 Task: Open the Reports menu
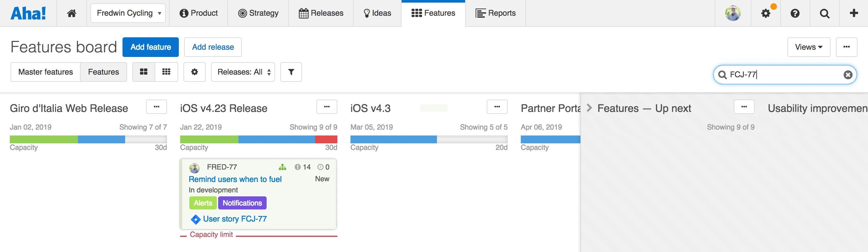(x=495, y=13)
